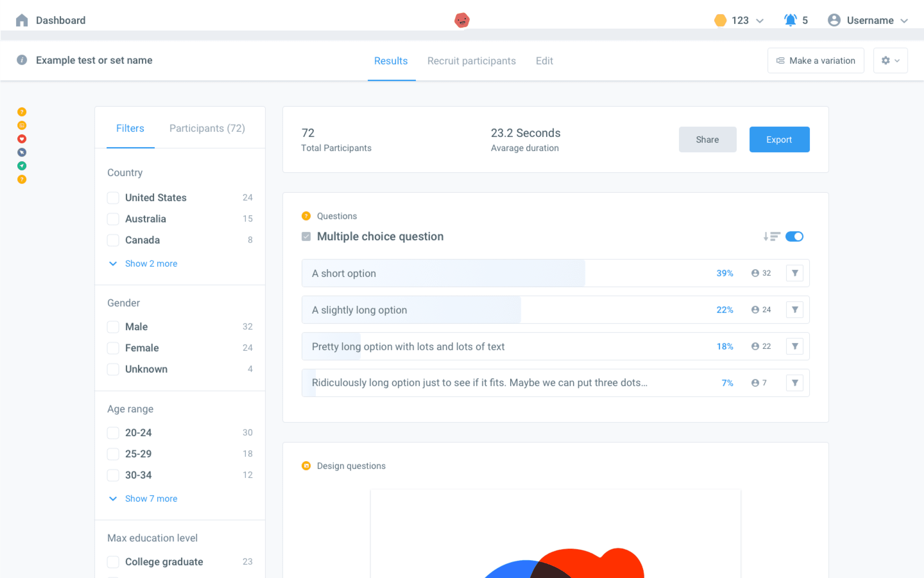Click the bottom orange question mark sidebar icon
The height and width of the screenshot is (578, 924).
(x=22, y=179)
